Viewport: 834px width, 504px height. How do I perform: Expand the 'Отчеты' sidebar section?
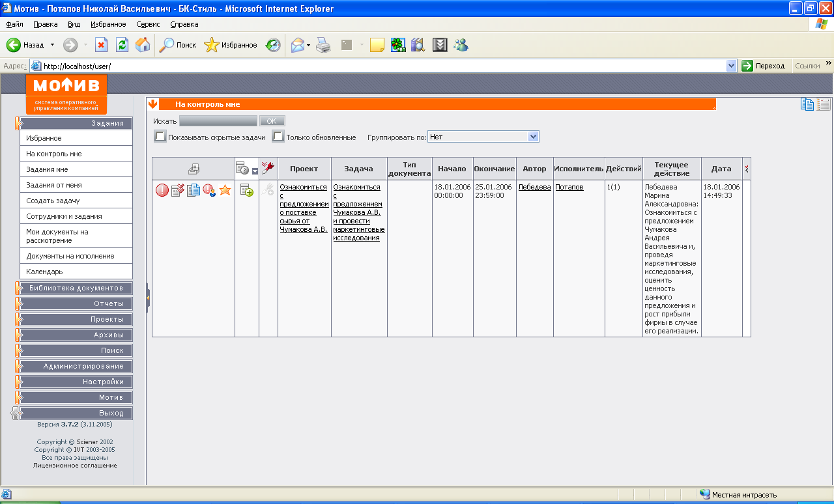pyautogui.click(x=76, y=303)
